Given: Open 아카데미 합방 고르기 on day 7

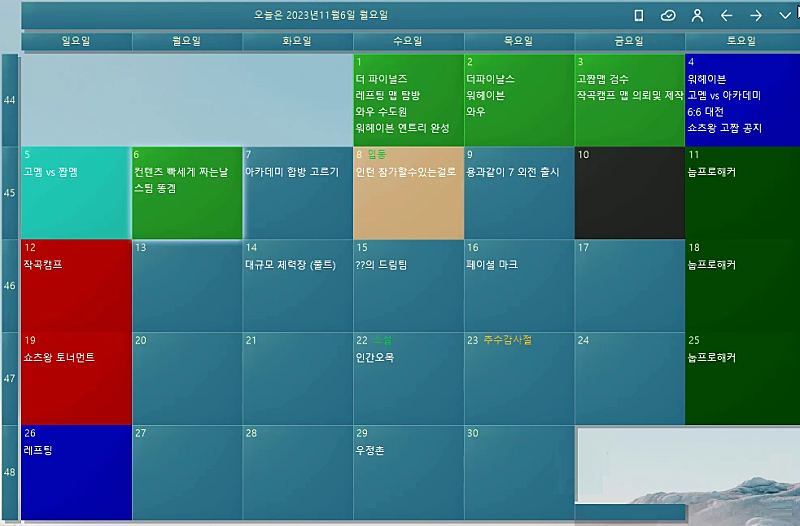Looking at the screenshot, I should tap(292, 172).
